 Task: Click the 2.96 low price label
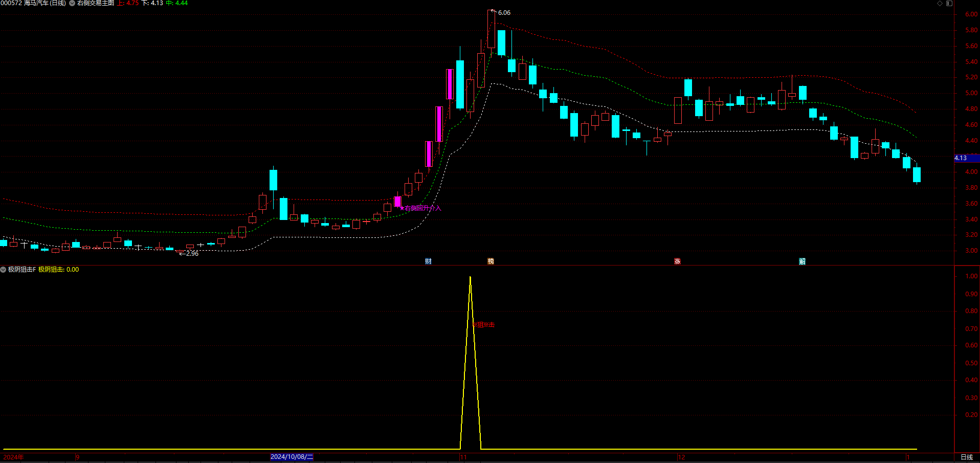tap(192, 254)
